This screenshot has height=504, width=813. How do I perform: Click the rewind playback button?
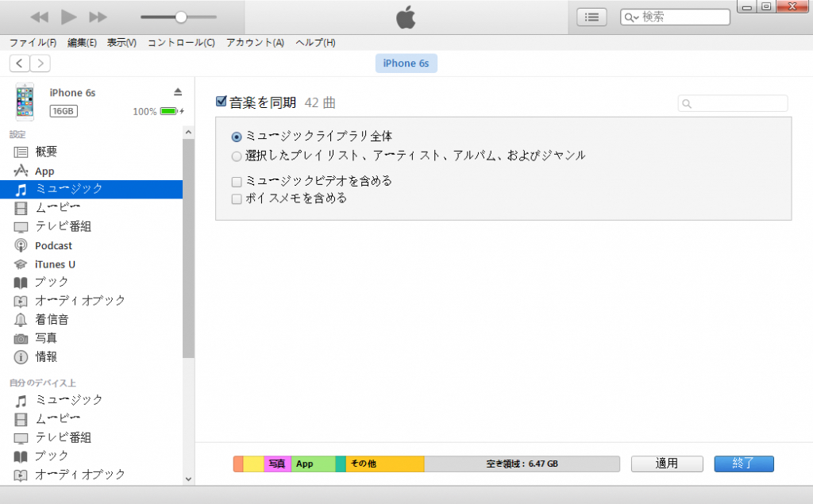tap(40, 17)
